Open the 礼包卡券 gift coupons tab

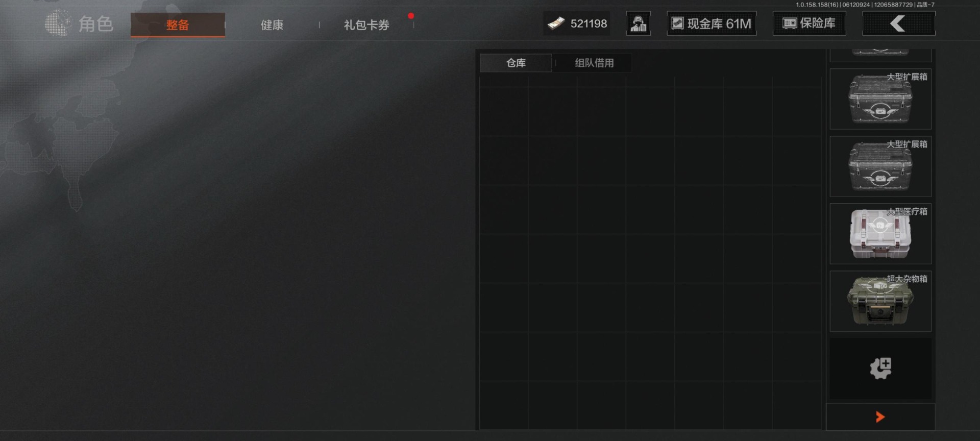point(366,24)
